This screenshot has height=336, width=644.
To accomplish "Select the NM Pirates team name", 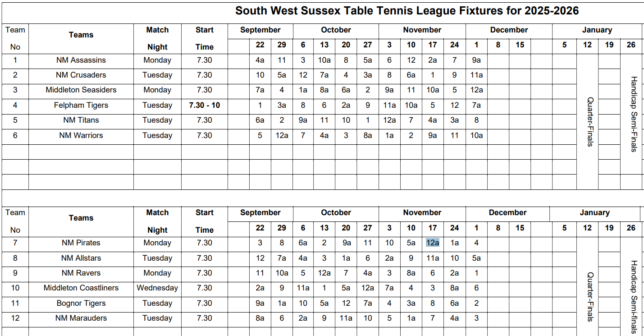I will (x=81, y=243).
